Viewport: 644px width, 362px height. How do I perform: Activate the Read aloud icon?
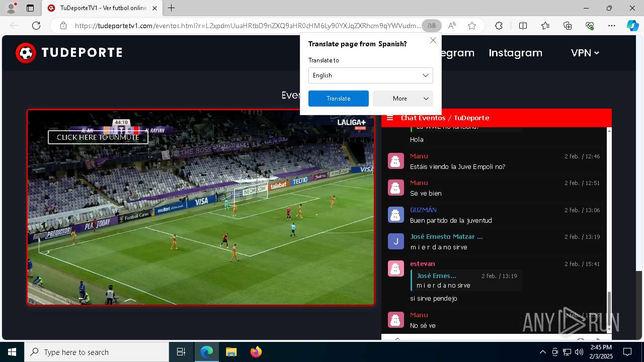click(452, 26)
